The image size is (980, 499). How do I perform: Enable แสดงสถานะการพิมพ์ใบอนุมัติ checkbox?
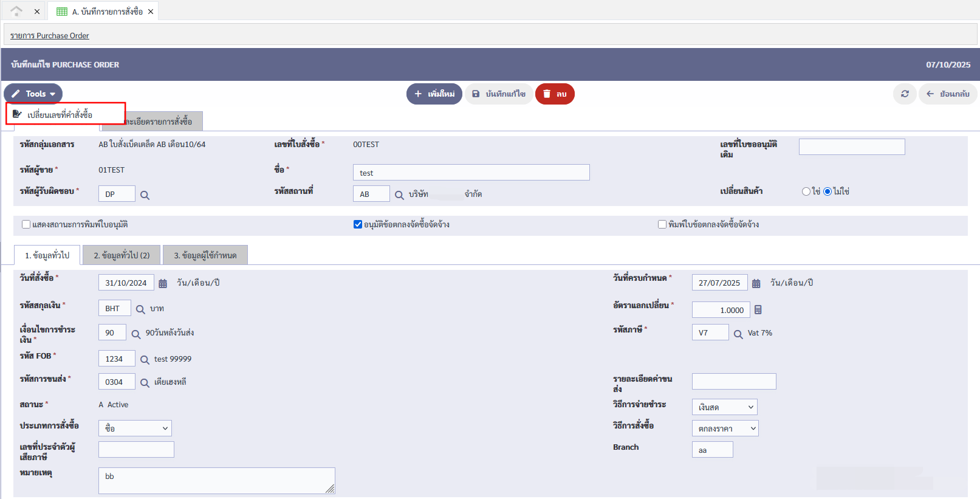[26, 224]
